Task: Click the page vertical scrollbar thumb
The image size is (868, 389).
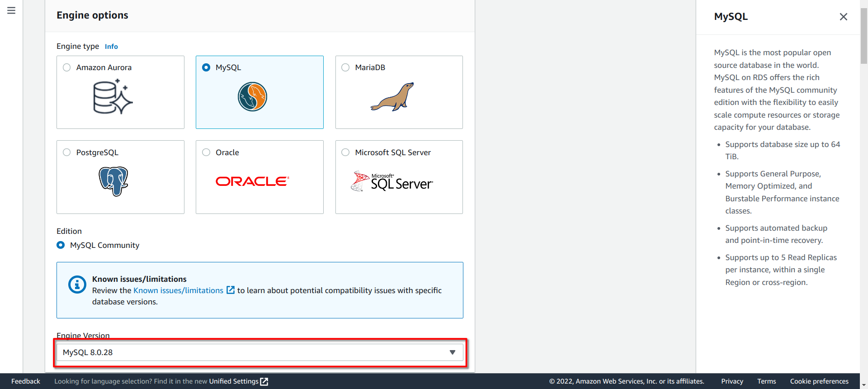Action: point(864,36)
